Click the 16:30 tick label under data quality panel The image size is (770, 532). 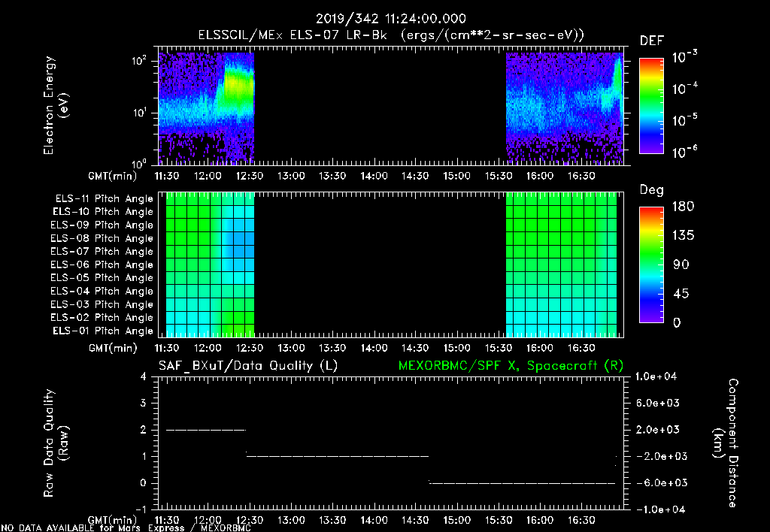(x=581, y=520)
